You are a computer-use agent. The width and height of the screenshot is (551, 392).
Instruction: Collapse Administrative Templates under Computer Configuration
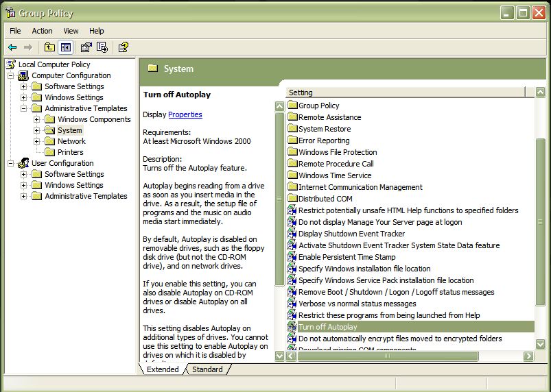[x=23, y=108]
